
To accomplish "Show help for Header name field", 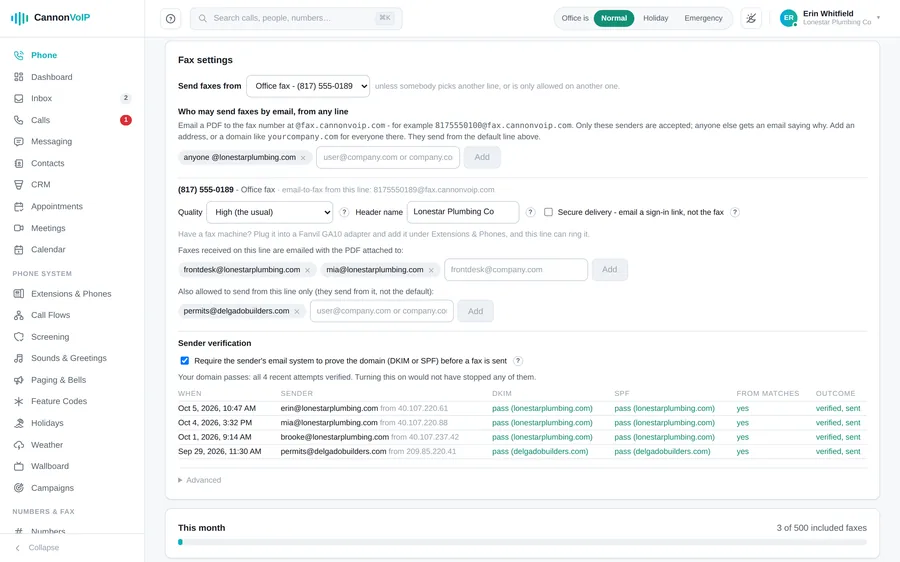I will click(x=530, y=212).
